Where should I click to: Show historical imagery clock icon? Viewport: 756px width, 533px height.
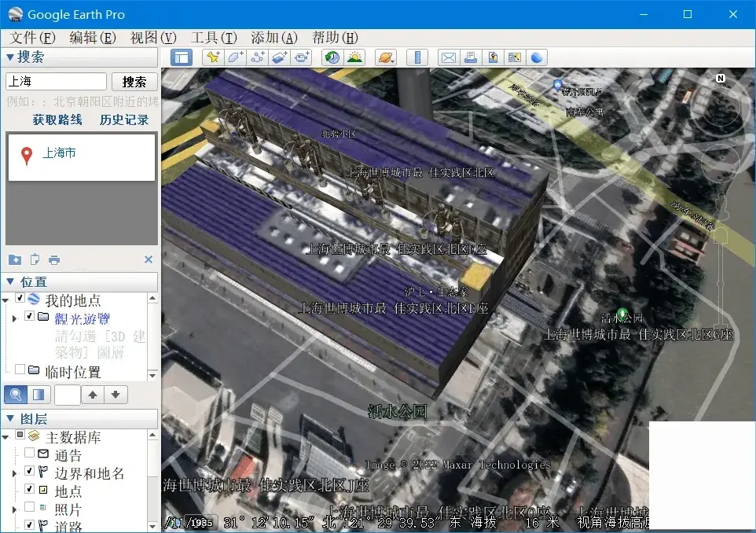coord(332,57)
